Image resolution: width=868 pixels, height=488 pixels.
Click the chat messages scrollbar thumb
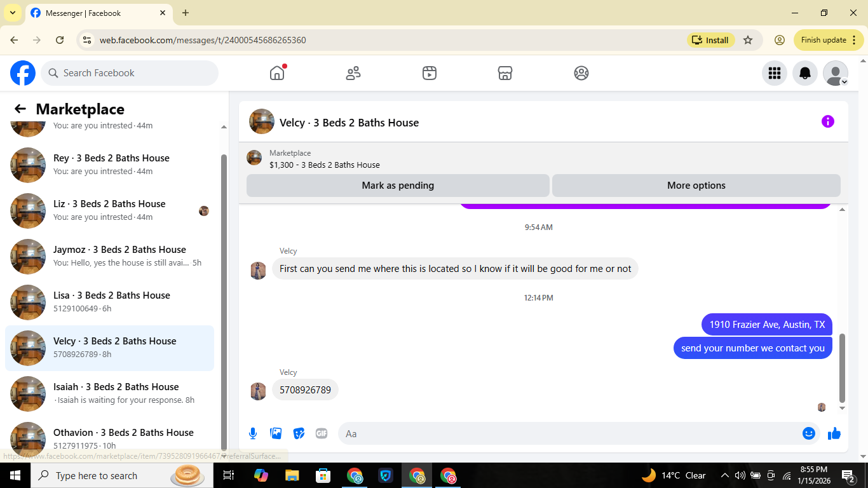tap(843, 369)
